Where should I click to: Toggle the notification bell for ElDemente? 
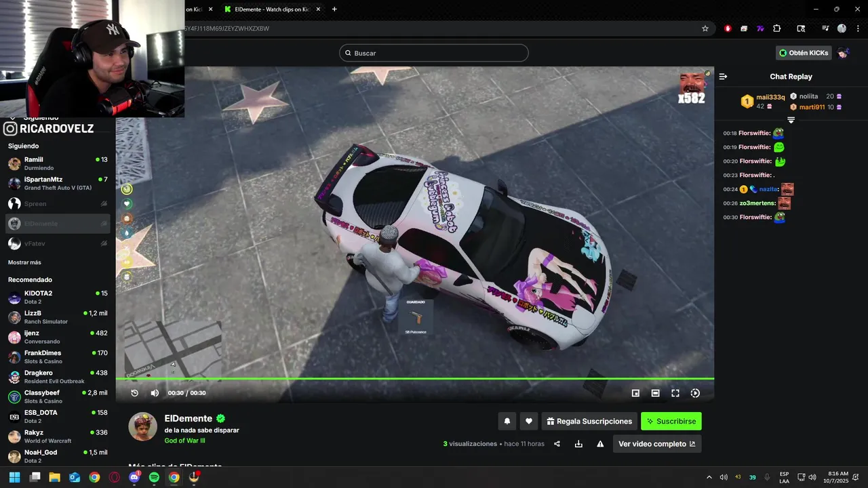(x=507, y=421)
